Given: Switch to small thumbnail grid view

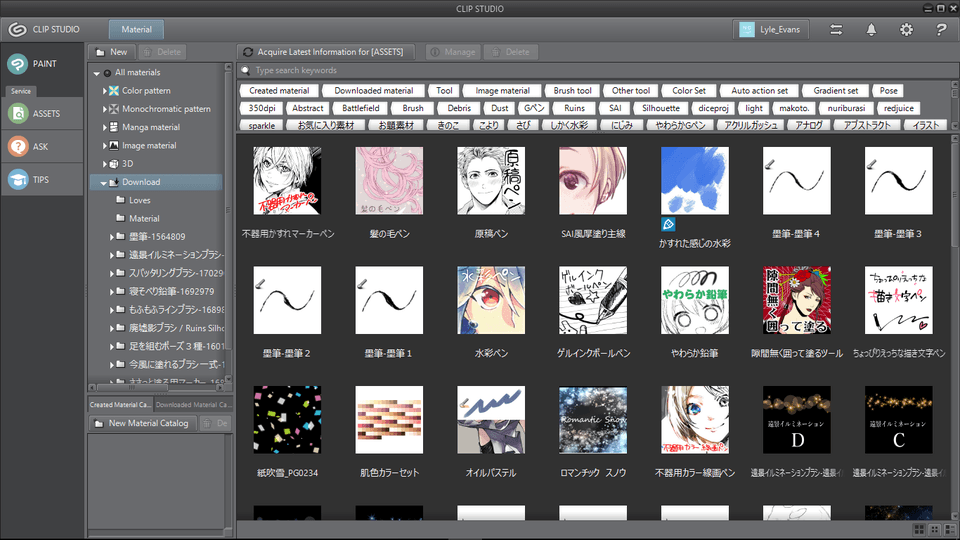Looking at the screenshot, I should pos(934,528).
